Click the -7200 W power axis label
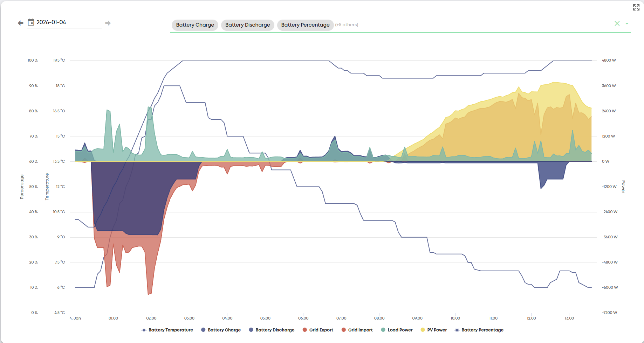This screenshot has height=343, width=644. [610, 313]
